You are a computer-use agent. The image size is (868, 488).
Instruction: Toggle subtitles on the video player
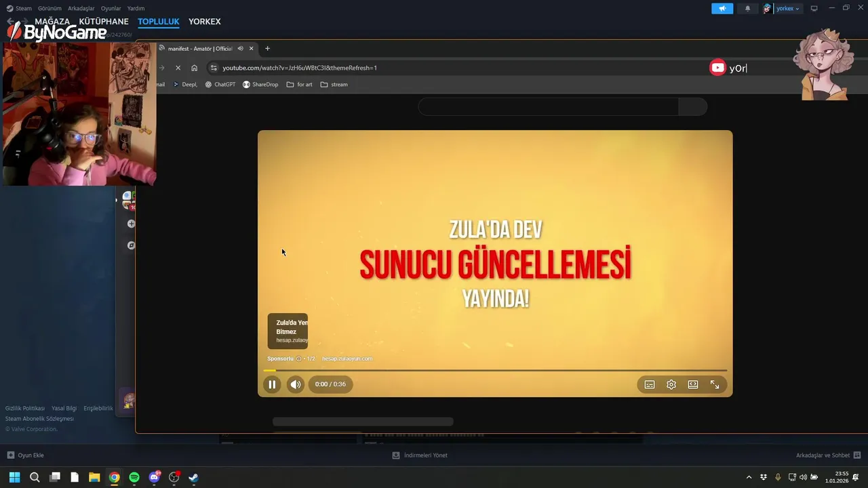650,384
